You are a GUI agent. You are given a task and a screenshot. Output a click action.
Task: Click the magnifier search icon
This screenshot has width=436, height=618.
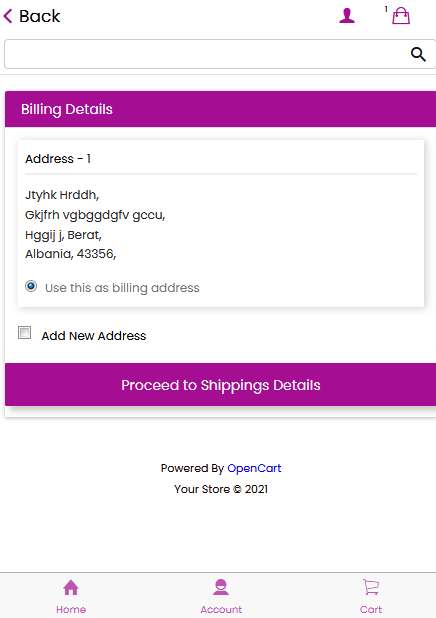point(418,54)
